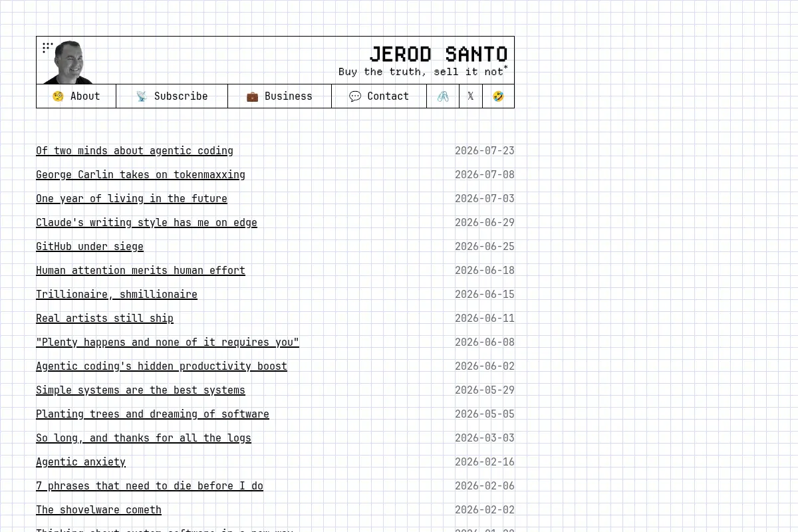
Task: Open "Simple systems are the best systems"
Action: (x=140, y=390)
